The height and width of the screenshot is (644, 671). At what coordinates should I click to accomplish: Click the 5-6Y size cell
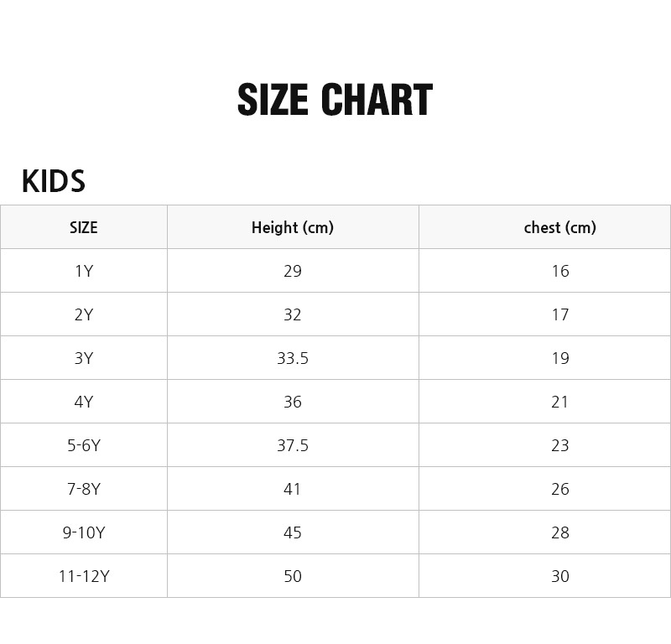coord(84,445)
